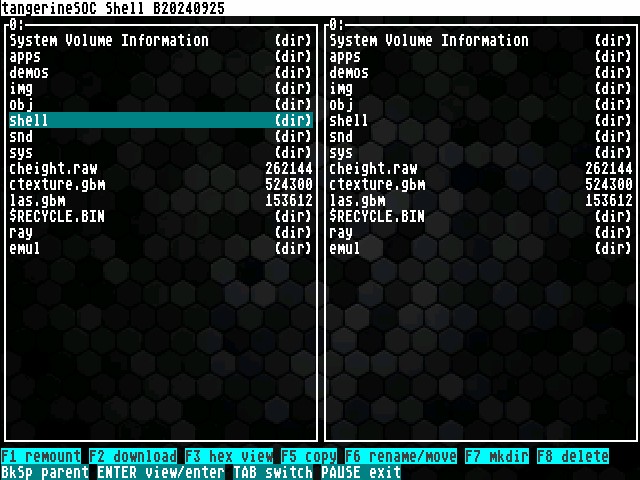Image resolution: width=640 pixels, height=480 pixels.
Task: Click PAUSE exit hint
Action: pos(361,472)
